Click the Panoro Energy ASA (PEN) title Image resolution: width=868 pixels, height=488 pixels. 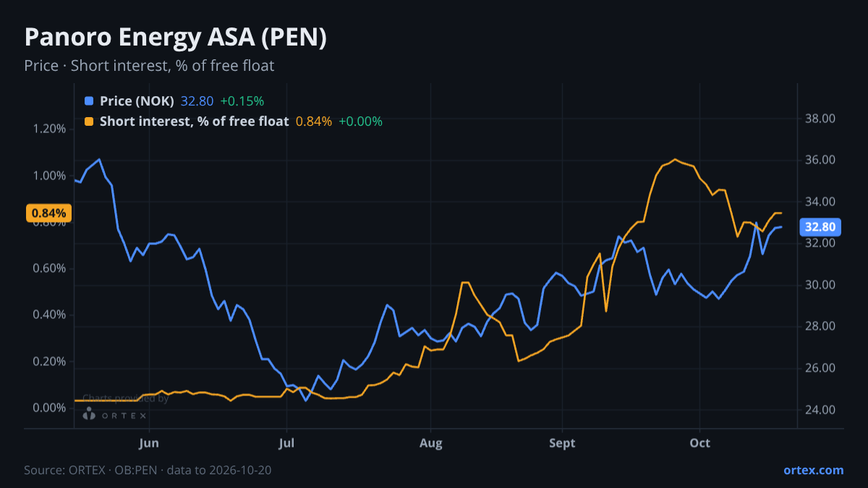175,38
